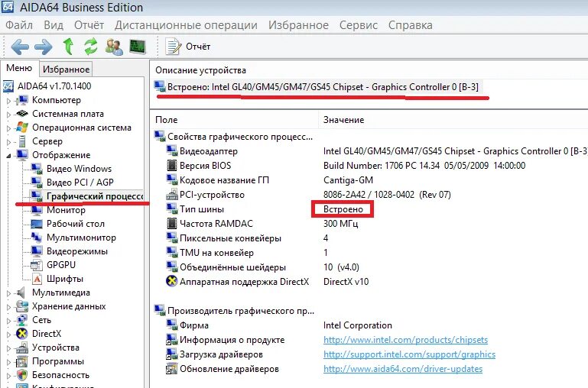
Task: Switch to the Меню tab
Action: (19, 68)
